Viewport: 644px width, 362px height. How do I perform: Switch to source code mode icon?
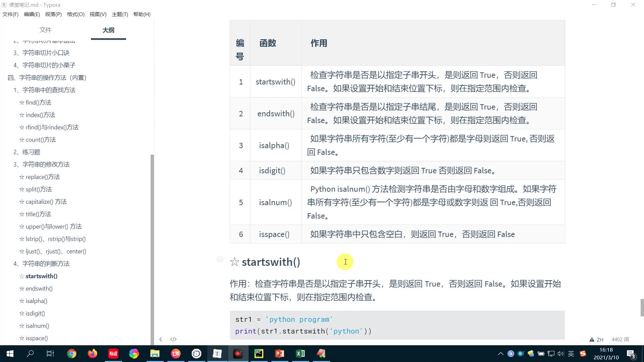173,339
